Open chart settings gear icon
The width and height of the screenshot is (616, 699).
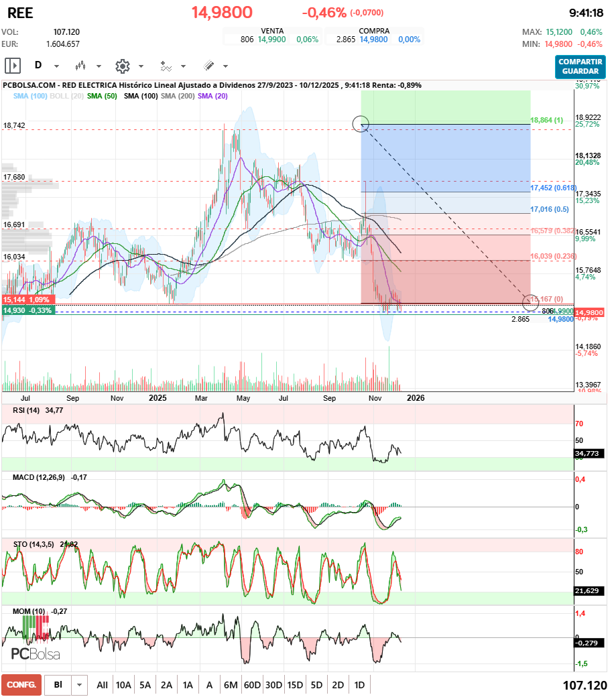(x=123, y=66)
